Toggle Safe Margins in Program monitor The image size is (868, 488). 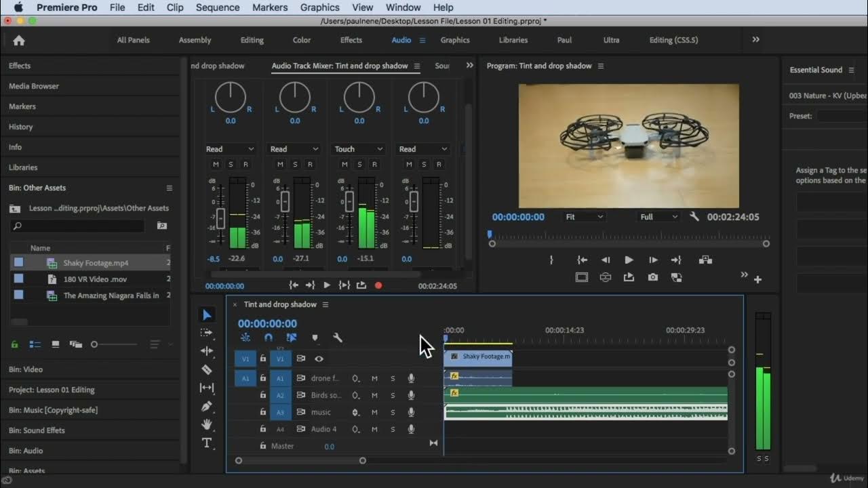[x=581, y=277]
